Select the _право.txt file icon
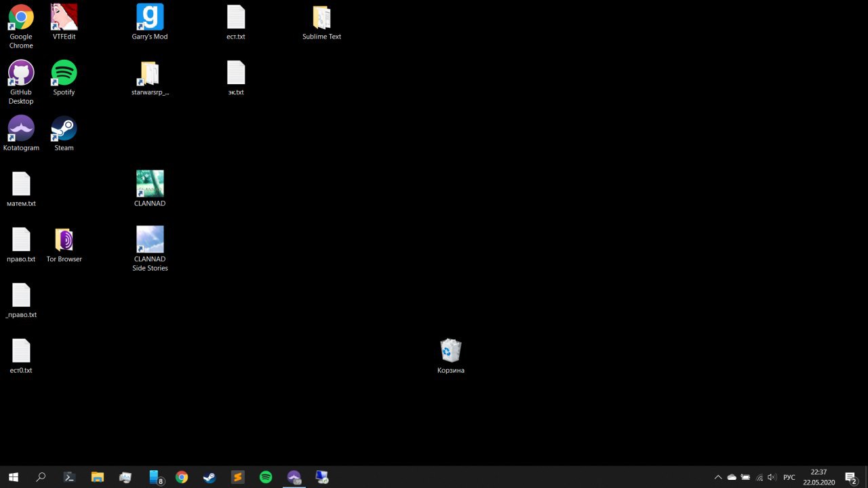Screen dimensions: 868x488 click(x=21, y=300)
